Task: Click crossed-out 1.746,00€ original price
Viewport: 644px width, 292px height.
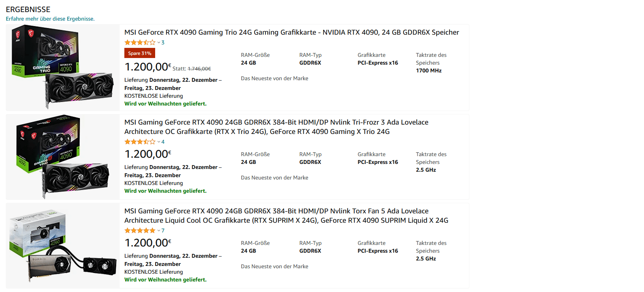Action: 199,69
